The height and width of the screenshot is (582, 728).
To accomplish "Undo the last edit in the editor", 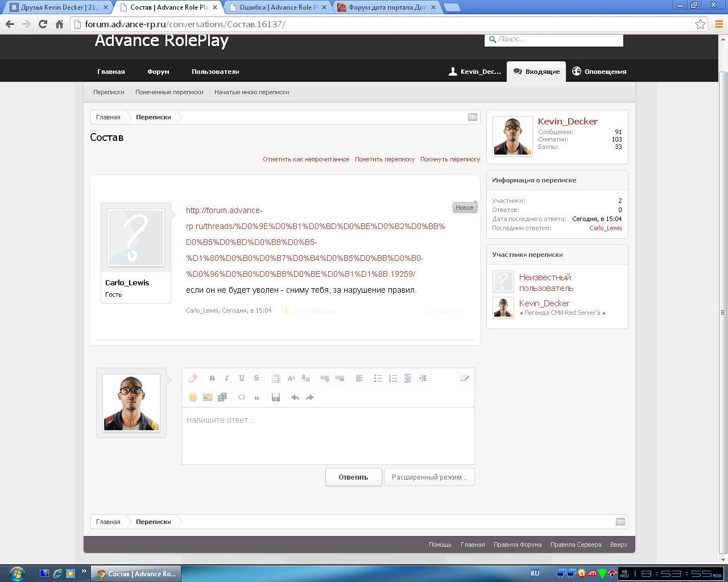I will 295,397.
